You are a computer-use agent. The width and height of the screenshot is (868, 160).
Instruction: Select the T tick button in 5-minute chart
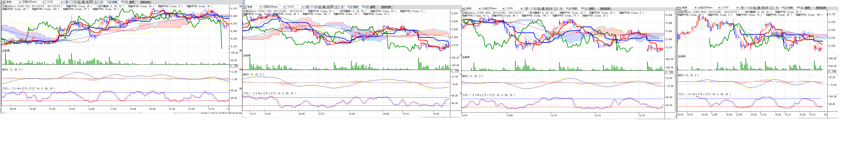tap(95, 2)
